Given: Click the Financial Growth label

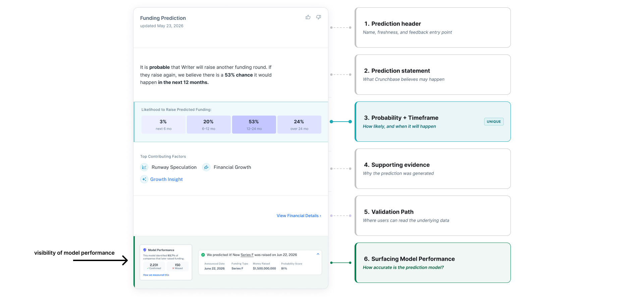Looking at the screenshot, I should (x=232, y=167).
